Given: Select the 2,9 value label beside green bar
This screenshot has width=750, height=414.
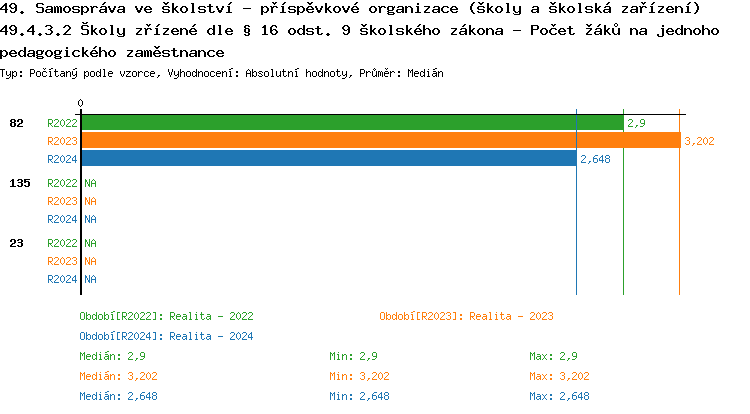Looking at the screenshot, I should click(636, 123).
